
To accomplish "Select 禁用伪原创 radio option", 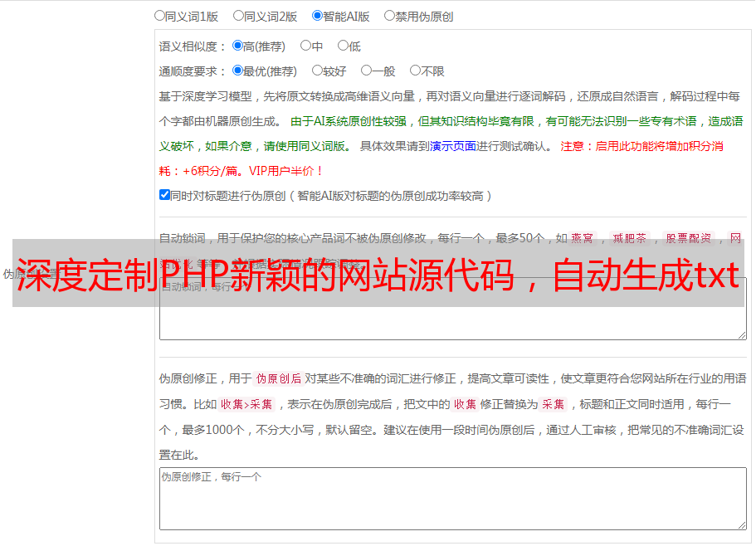I will click(x=389, y=16).
